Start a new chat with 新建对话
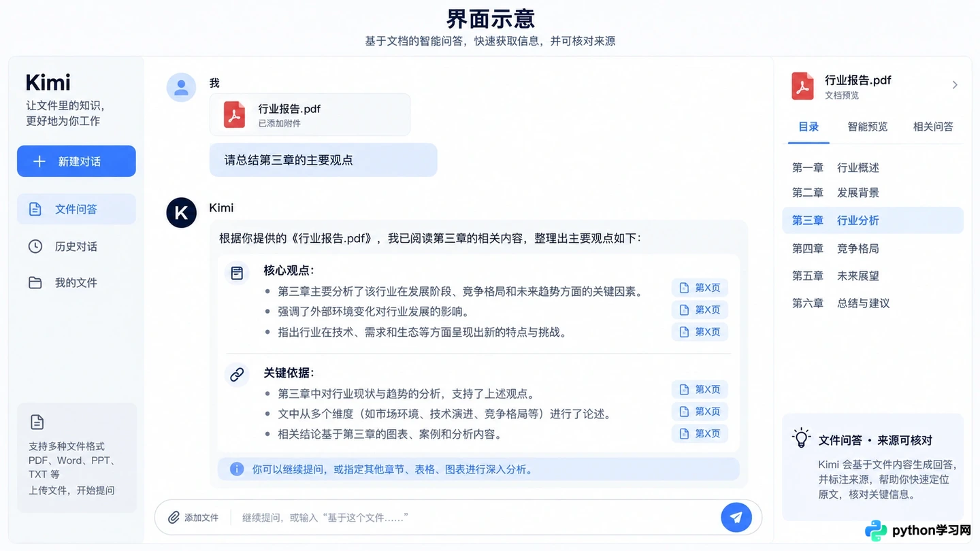Image resolution: width=980 pixels, height=551 pixels. pyautogui.click(x=76, y=161)
